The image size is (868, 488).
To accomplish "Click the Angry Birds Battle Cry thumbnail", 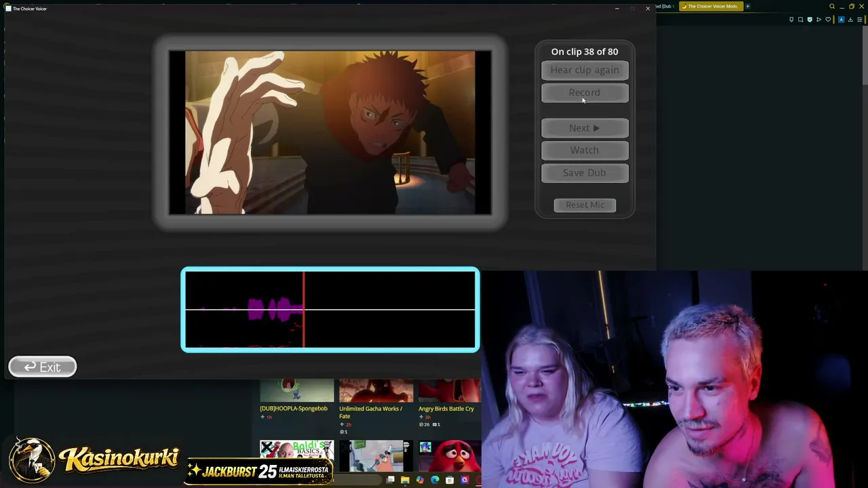I will point(450,390).
